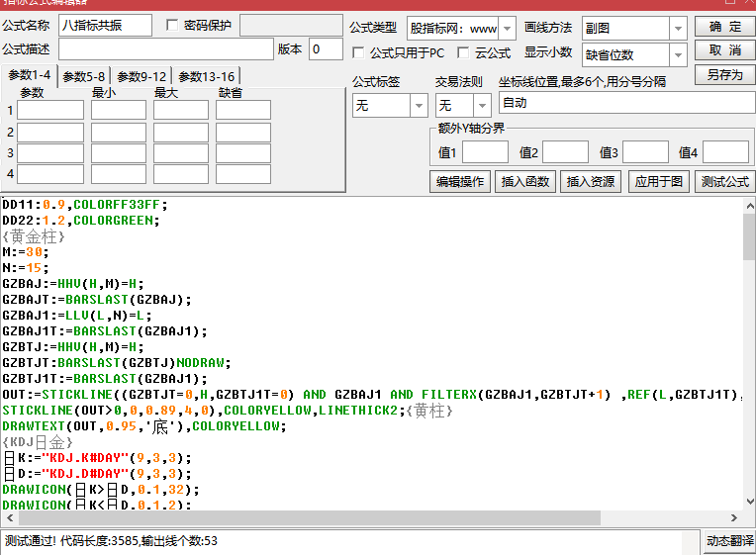Open the 显示小数 dropdown
This screenshot has height=555, width=756.
pos(678,55)
